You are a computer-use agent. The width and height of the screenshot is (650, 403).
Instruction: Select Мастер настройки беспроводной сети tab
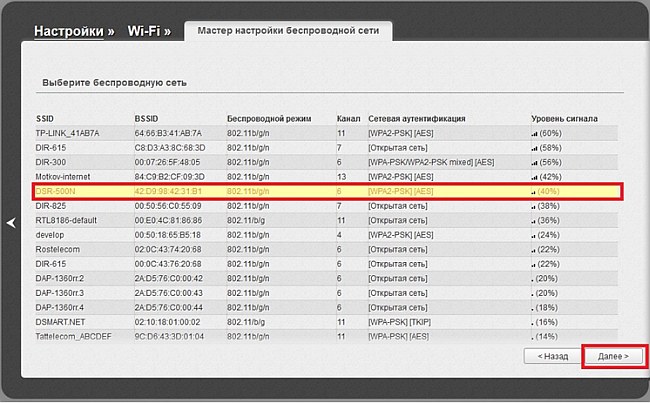[x=290, y=32]
